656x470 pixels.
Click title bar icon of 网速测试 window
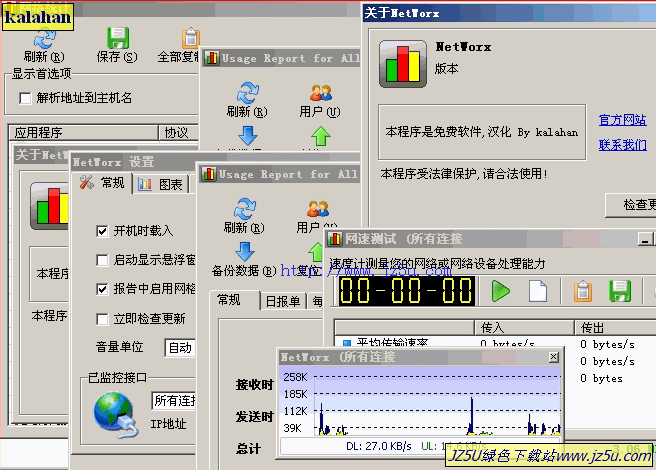click(x=335, y=239)
